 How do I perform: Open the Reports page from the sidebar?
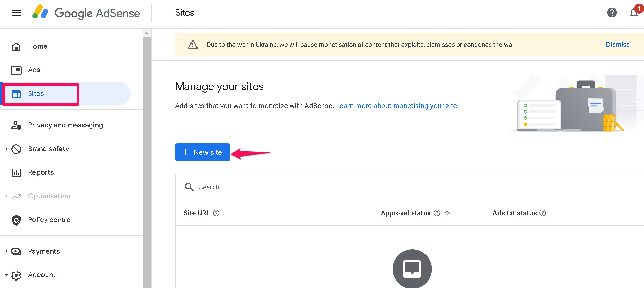41,172
